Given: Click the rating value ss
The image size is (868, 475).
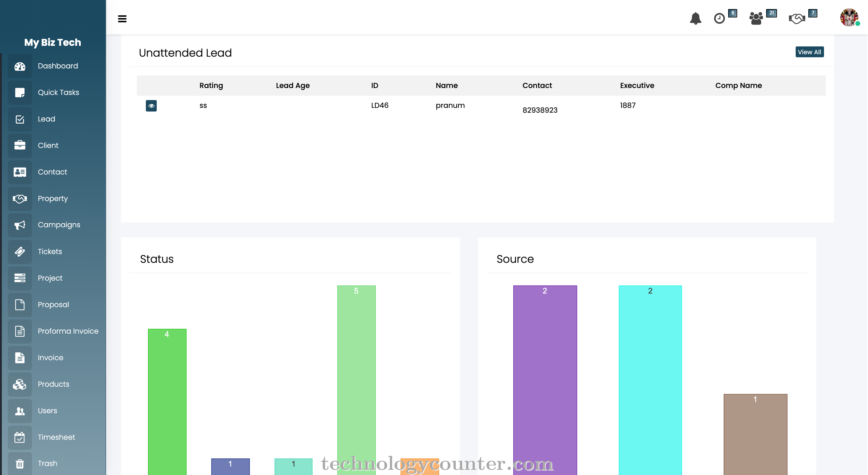Looking at the screenshot, I should (203, 106).
